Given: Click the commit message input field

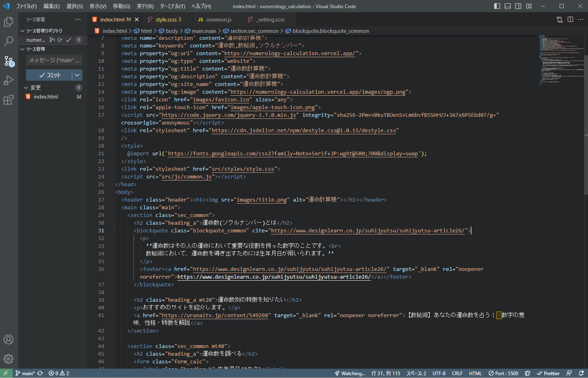Looking at the screenshot, I should (x=54, y=60).
